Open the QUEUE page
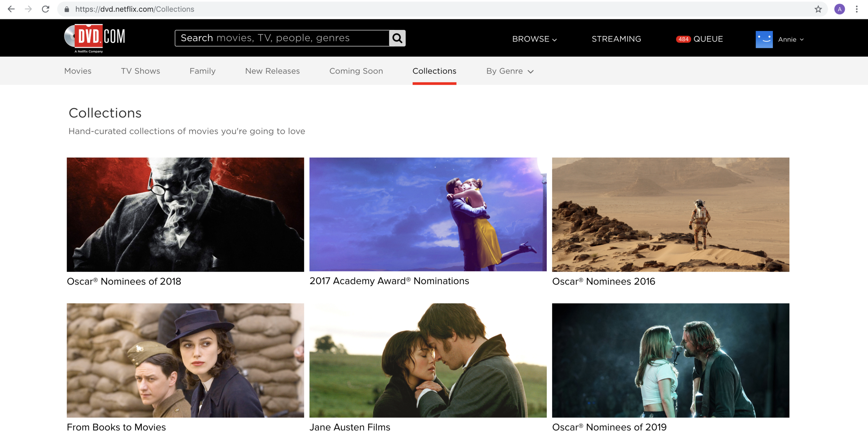Viewport: 868px width, 447px height. 708,39
